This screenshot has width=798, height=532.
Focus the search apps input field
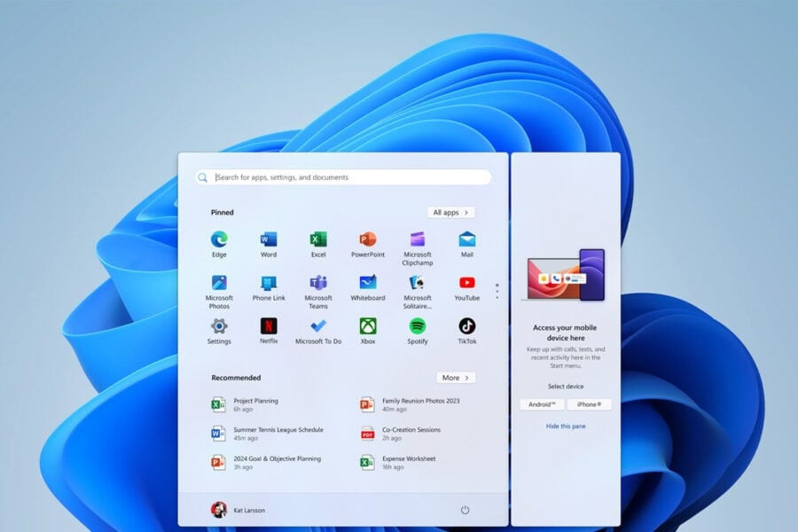(343, 177)
